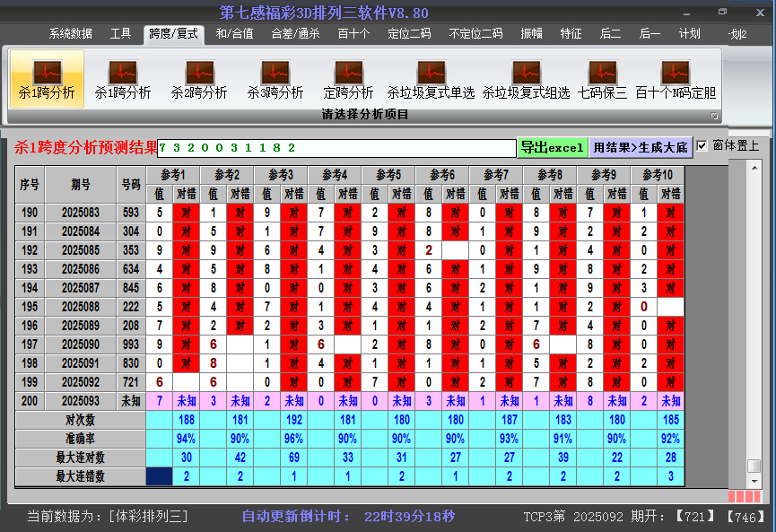776x532 pixels.
Task: Open the 特征 tab
Action: pos(571,34)
